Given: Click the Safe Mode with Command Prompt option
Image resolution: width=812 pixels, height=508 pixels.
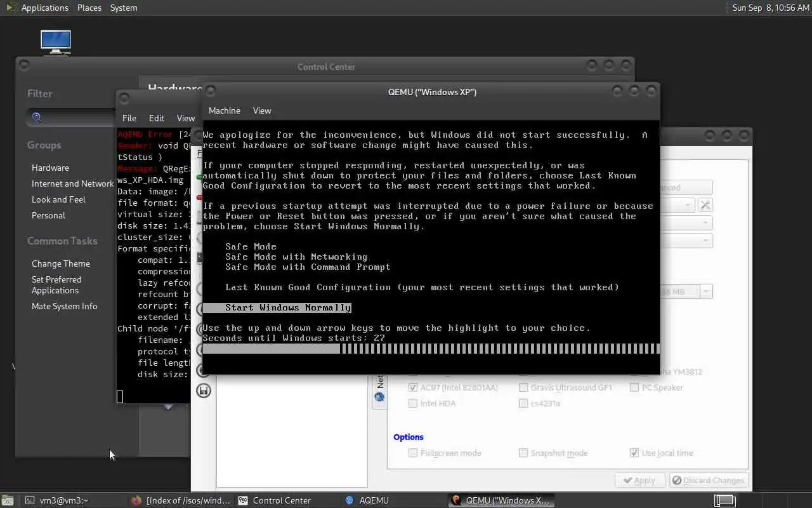Looking at the screenshot, I should [x=308, y=267].
